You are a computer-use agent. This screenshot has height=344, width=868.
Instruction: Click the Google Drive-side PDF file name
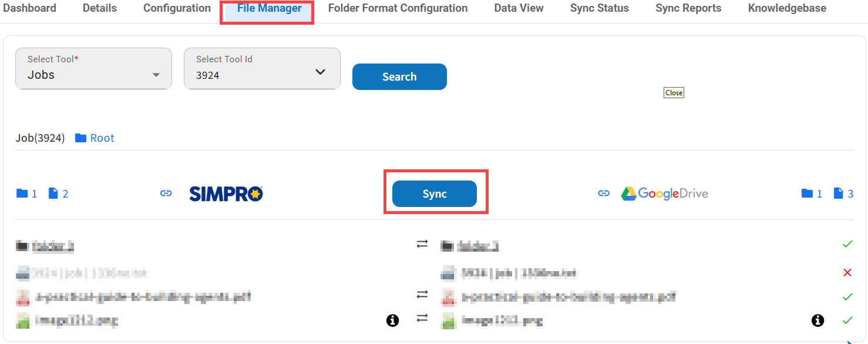click(568, 297)
